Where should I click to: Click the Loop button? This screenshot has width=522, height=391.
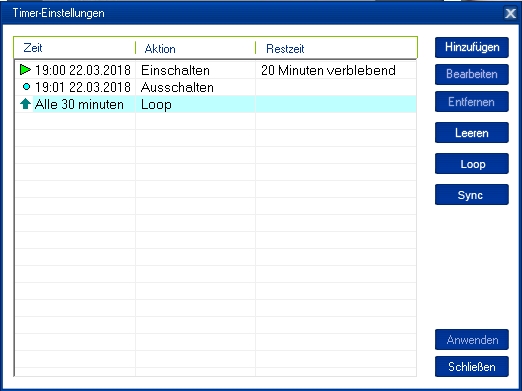(472, 164)
